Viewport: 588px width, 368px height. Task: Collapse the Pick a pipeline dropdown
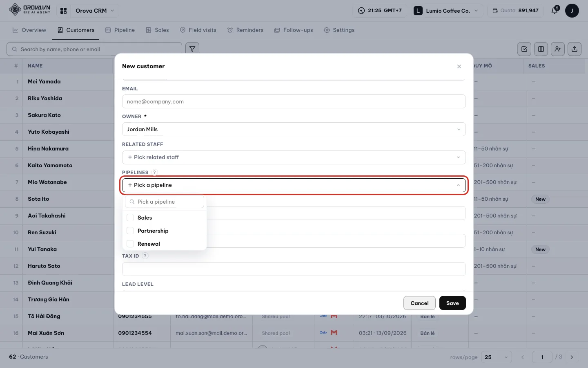(294, 185)
